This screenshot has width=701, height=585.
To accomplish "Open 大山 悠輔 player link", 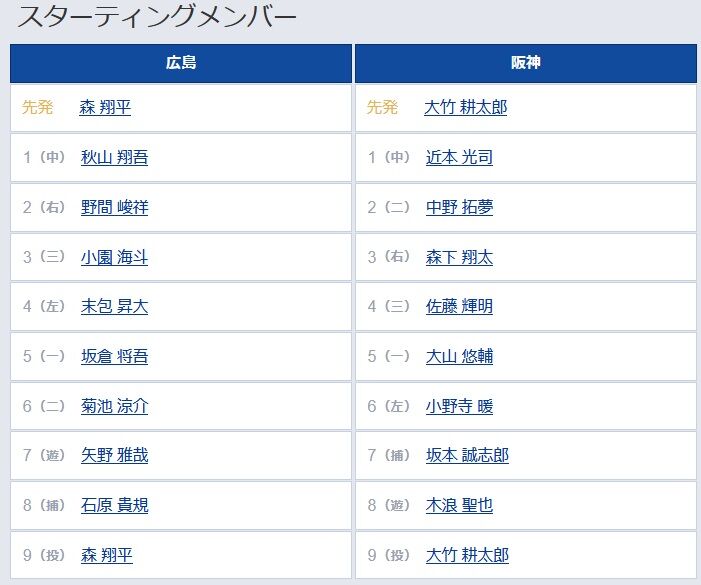I will (x=459, y=356).
